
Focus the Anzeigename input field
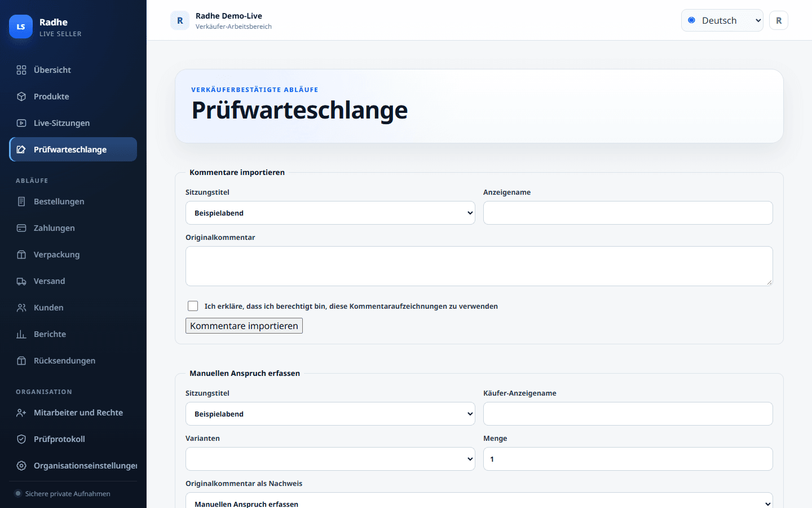click(x=628, y=213)
